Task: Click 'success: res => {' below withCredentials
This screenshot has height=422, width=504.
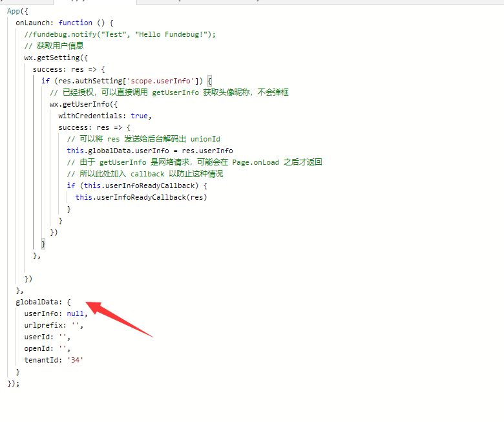Action: click(94, 127)
